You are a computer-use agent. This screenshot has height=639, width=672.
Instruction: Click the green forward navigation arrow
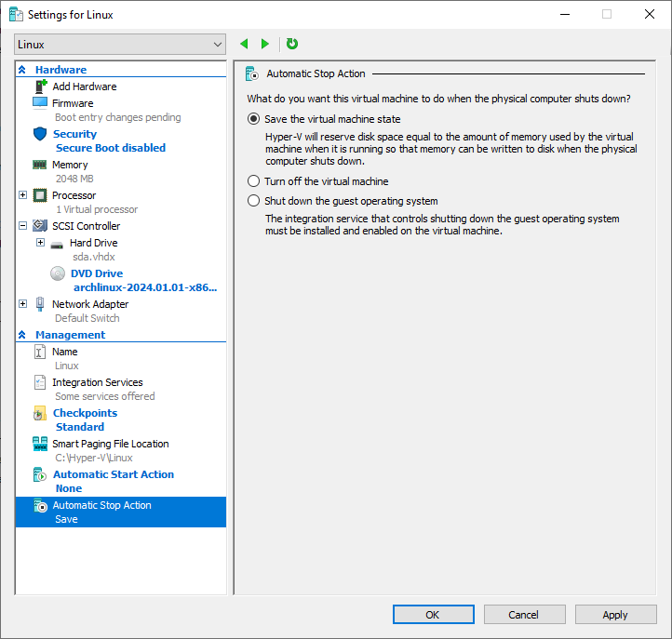265,44
